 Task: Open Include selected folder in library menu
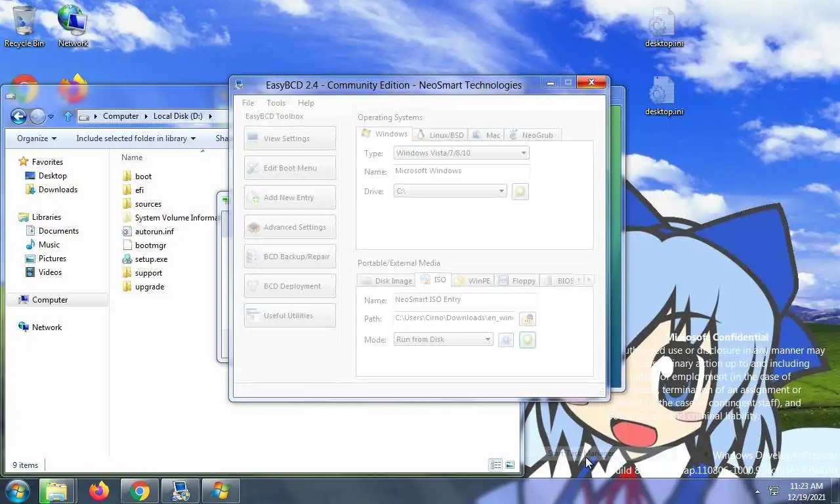136,138
